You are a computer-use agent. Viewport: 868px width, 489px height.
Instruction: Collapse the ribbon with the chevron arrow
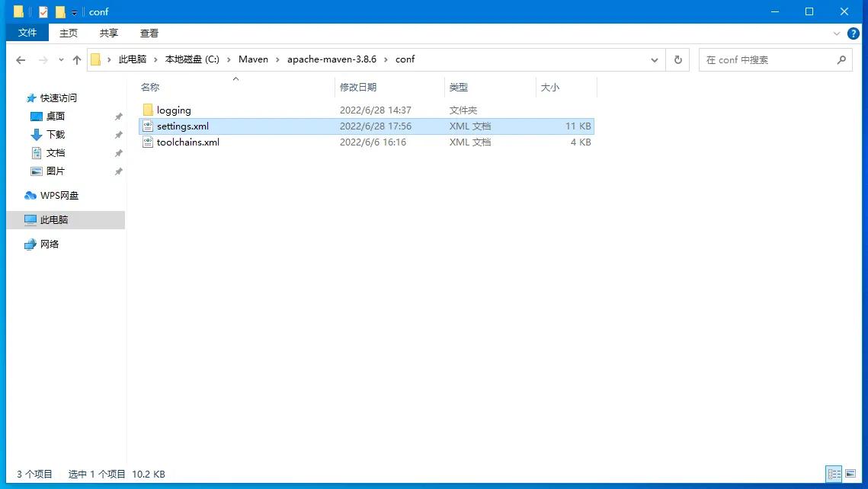838,33
